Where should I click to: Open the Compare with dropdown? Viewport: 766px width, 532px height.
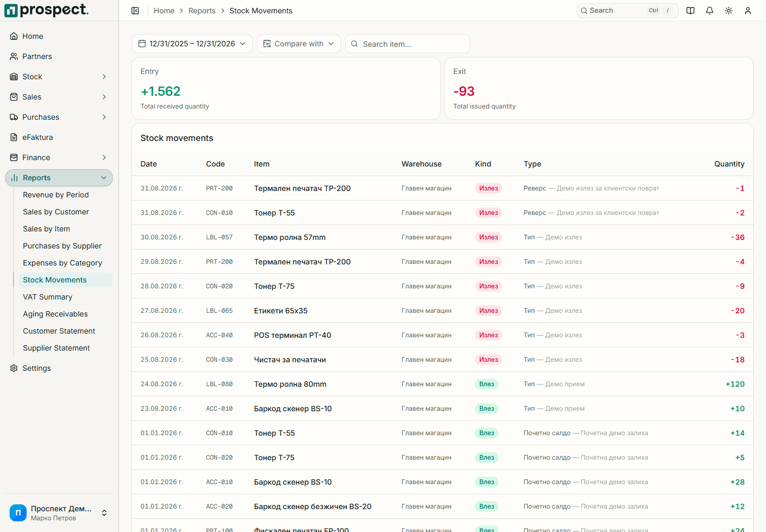pos(298,44)
